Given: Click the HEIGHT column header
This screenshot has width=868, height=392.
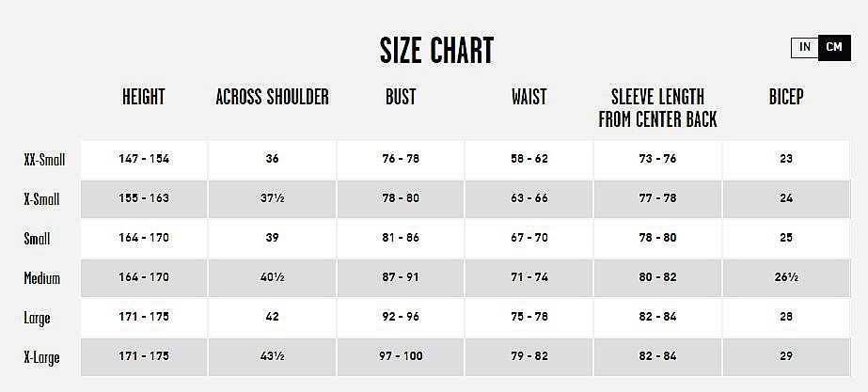Looking at the screenshot, I should [x=143, y=97].
